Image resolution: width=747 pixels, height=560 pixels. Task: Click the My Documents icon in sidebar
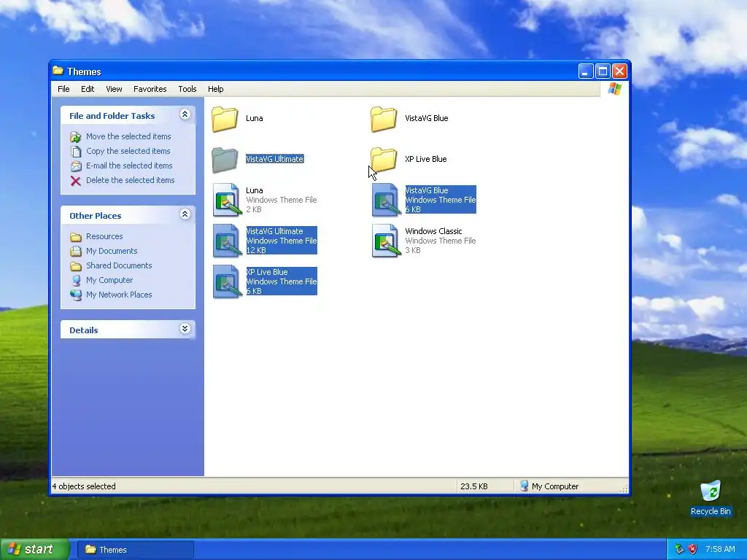76,252
